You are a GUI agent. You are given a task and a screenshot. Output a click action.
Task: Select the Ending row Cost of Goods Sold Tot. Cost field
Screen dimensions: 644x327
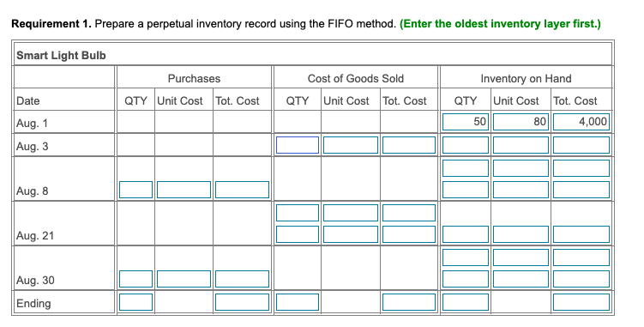tap(409, 302)
